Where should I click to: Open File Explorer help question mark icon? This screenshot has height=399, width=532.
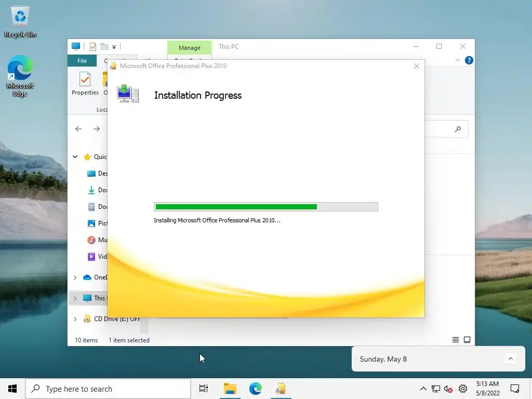point(469,60)
